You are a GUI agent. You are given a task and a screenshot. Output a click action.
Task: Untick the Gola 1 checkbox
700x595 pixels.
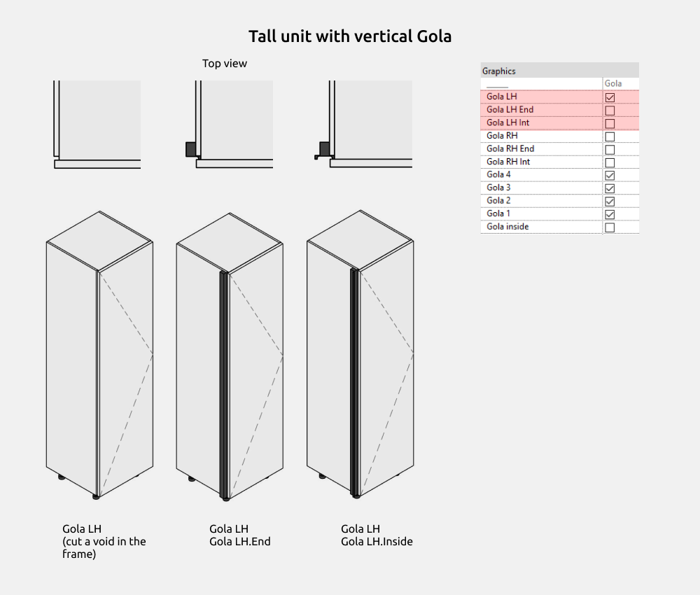click(x=610, y=214)
